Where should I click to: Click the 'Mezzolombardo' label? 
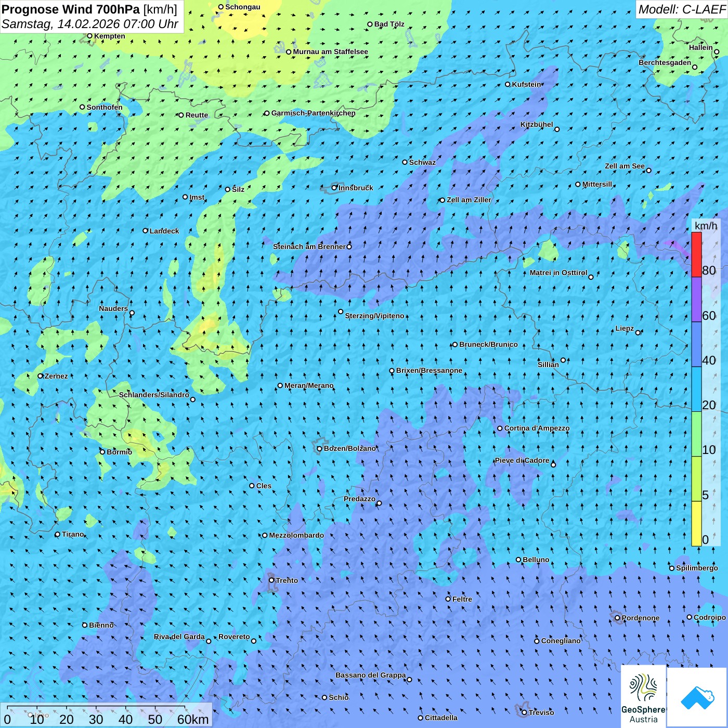pyautogui.click(x=296, y=535)
